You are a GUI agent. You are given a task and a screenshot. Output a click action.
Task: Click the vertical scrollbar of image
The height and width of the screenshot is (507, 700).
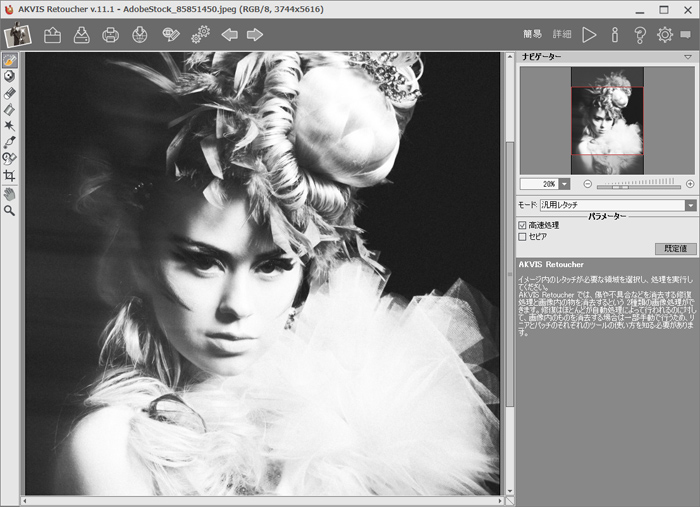pyautogui.click(x=510, y=274)
